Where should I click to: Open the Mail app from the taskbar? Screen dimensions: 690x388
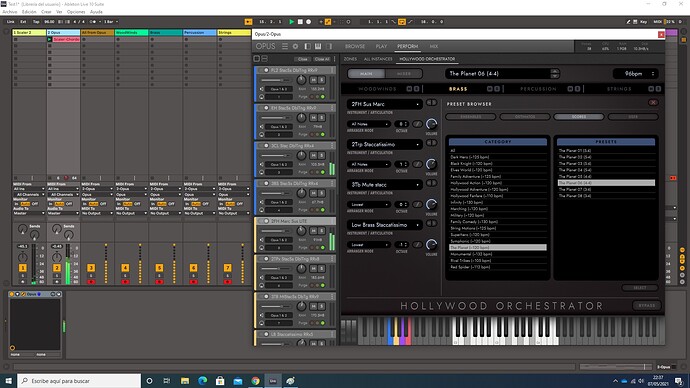point(238,381)
